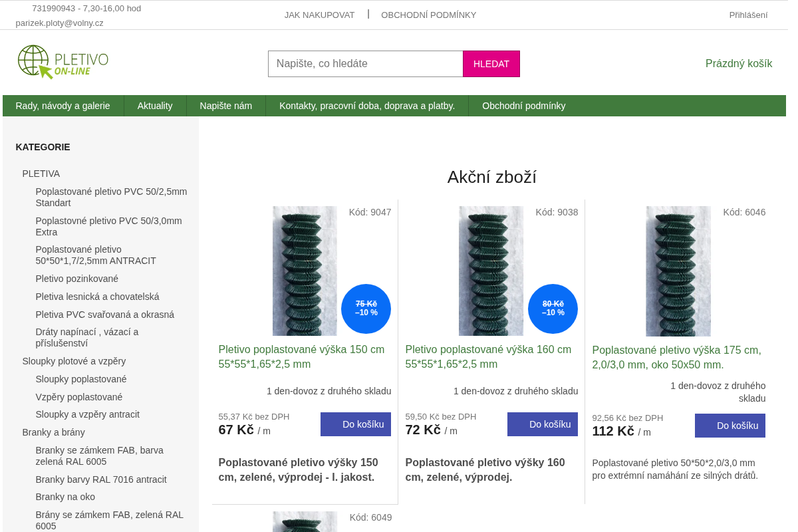Open JAK NAKUPOVAT in the top bar
This screenshot has width=798, height=532.
pyautogui.click(x=319, y=15)
